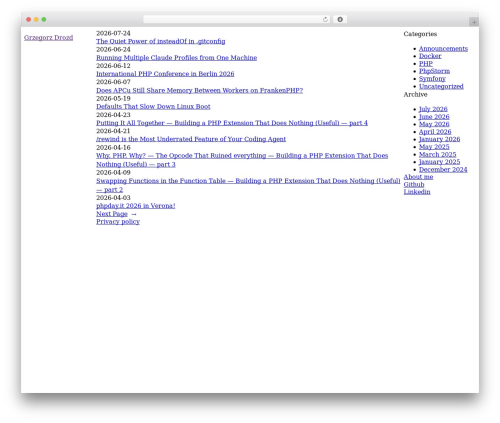Click the round extension icon beside address bar
Screen dimensions: 500x423
point(340,19)
